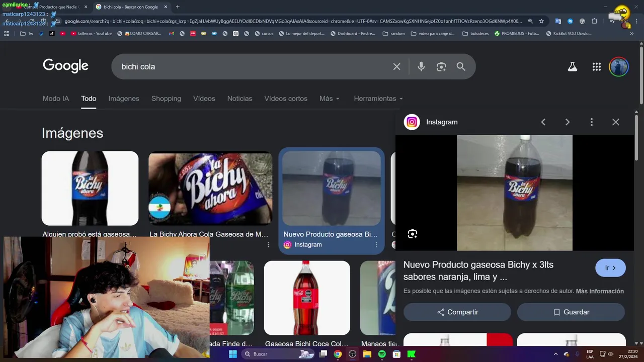Click 'Gaseosa Bichi Coca Col...' bottle thumbnail
Viewport: 644px width, 362px height.
[307, 298]
